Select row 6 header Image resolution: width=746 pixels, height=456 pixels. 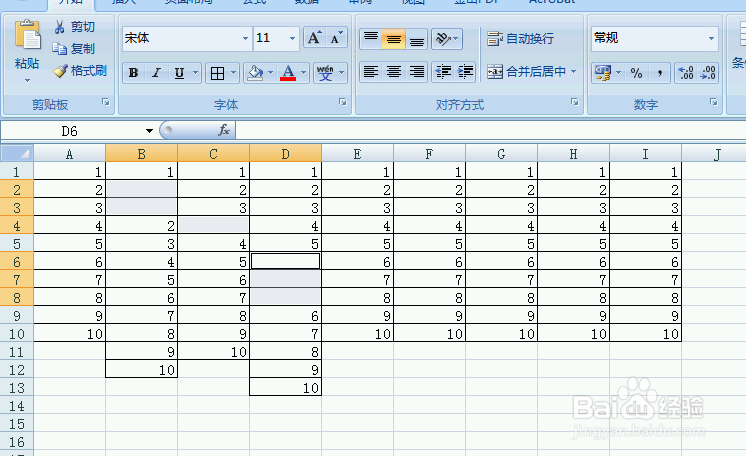click(17, 262)
